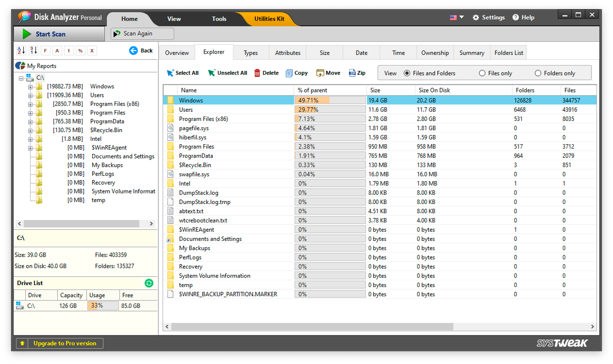613x364 pixels.
Task: Open the Summary tab
Action: tap(472, 53)
